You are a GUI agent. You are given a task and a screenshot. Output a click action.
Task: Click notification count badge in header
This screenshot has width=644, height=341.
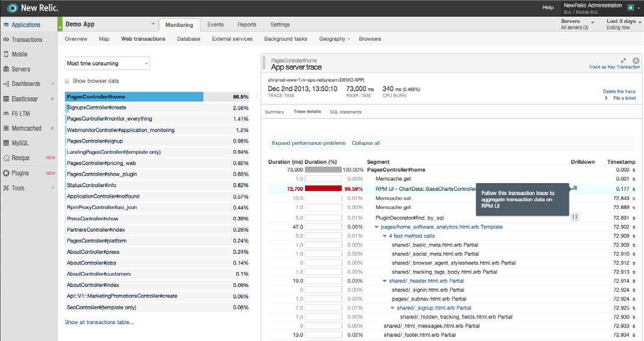pos(630,7)
